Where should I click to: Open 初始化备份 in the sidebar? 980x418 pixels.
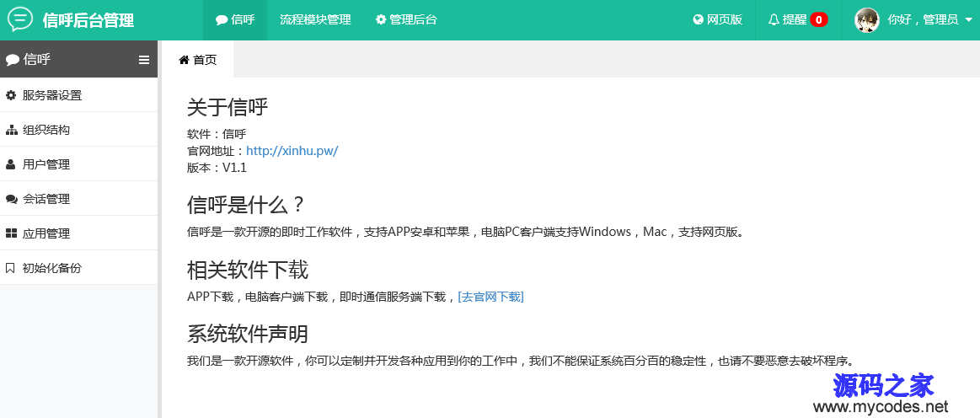78,268
